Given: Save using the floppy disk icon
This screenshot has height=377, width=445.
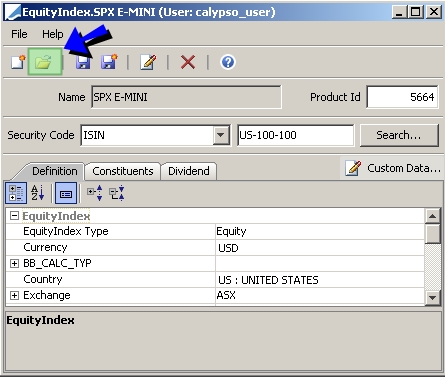Looking at the screenshot, I should coord(83,62).
